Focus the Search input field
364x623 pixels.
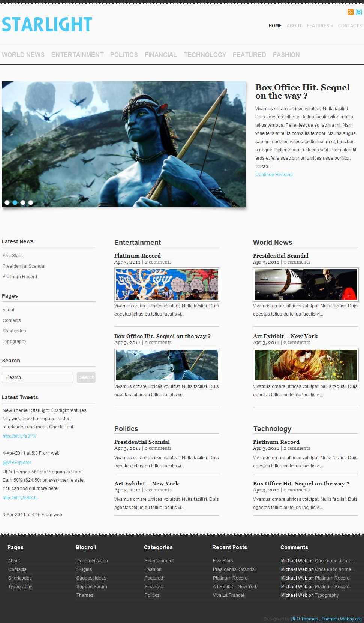(x=37, y=377)
